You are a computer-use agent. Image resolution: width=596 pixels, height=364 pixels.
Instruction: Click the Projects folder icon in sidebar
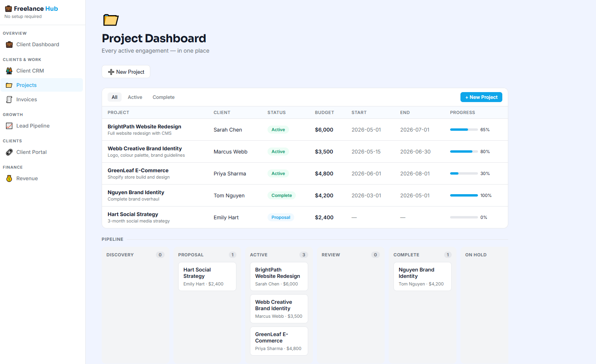[x=9, y=85]
